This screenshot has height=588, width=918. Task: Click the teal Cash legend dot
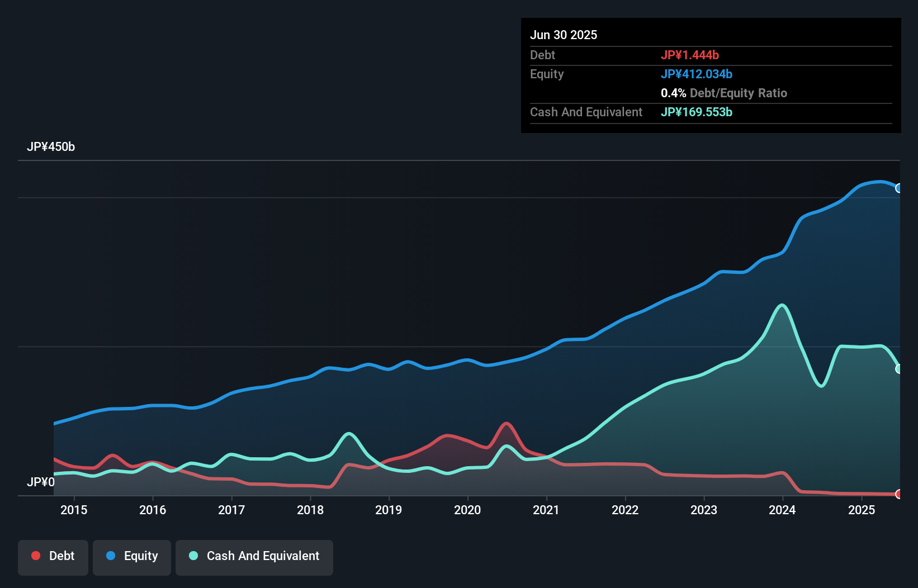[x=193, y=556]
